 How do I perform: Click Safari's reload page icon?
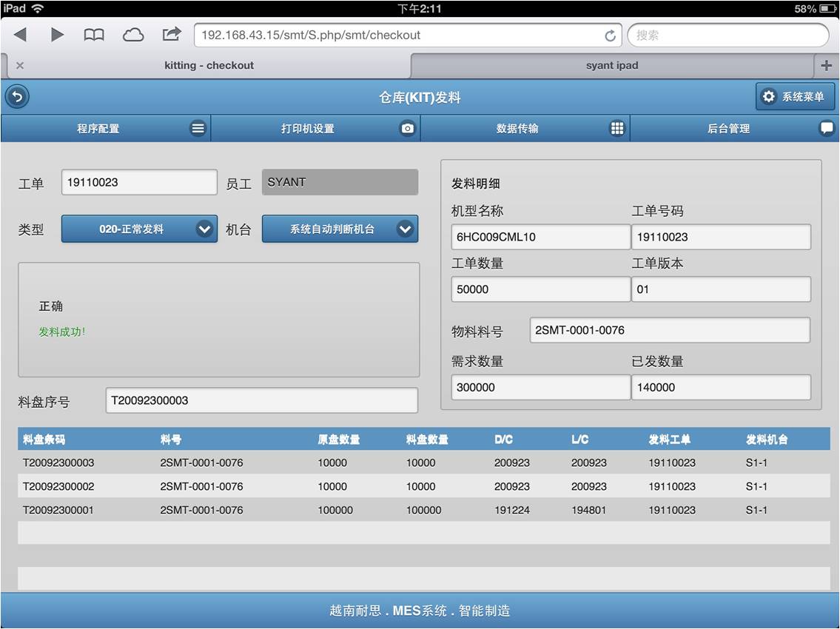coord(610,36)
